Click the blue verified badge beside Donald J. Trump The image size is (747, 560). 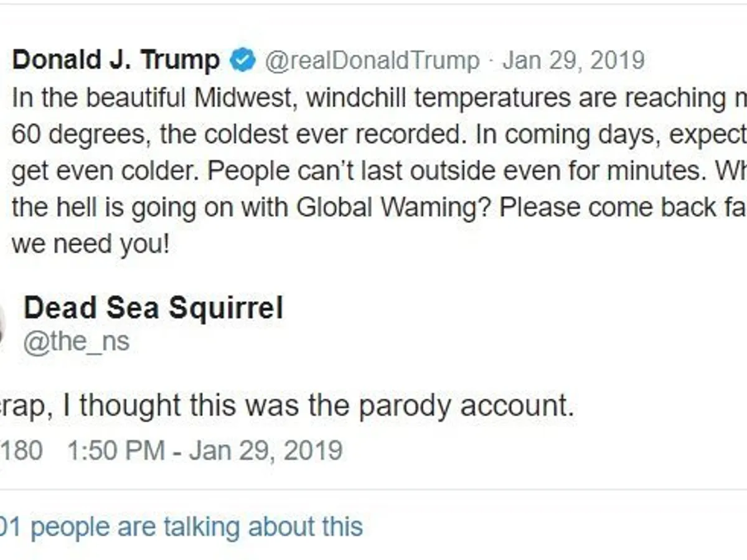pyautogui.click(x=242, y=60)
